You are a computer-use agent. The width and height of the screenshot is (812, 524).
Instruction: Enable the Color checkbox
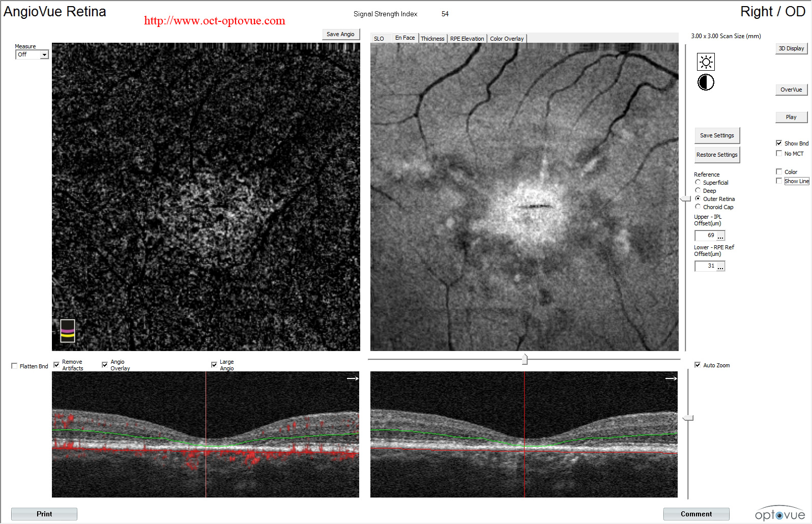(779, 171)
